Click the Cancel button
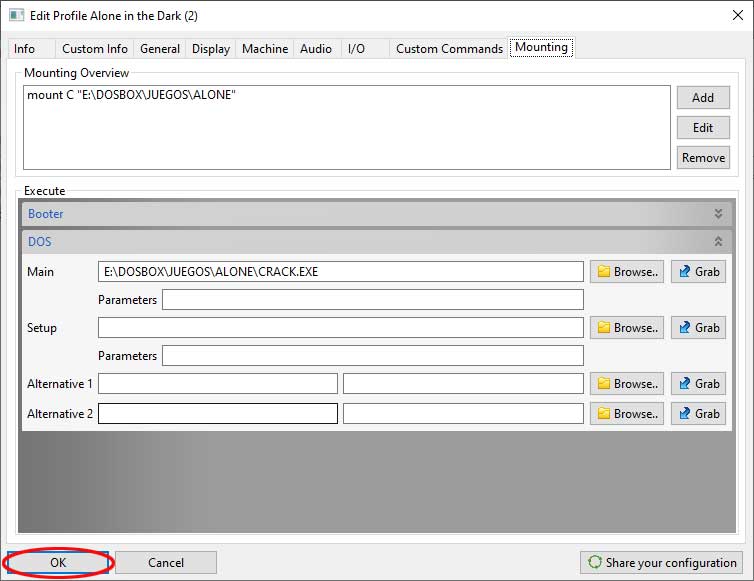Screen dimensions: 754x581 coord(166,562)
